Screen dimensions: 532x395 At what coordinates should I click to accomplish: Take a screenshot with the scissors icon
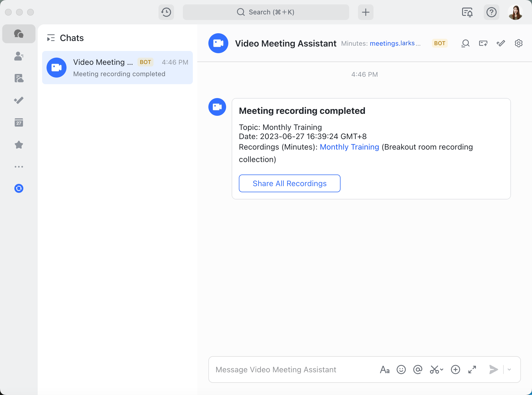click(434, 369)
